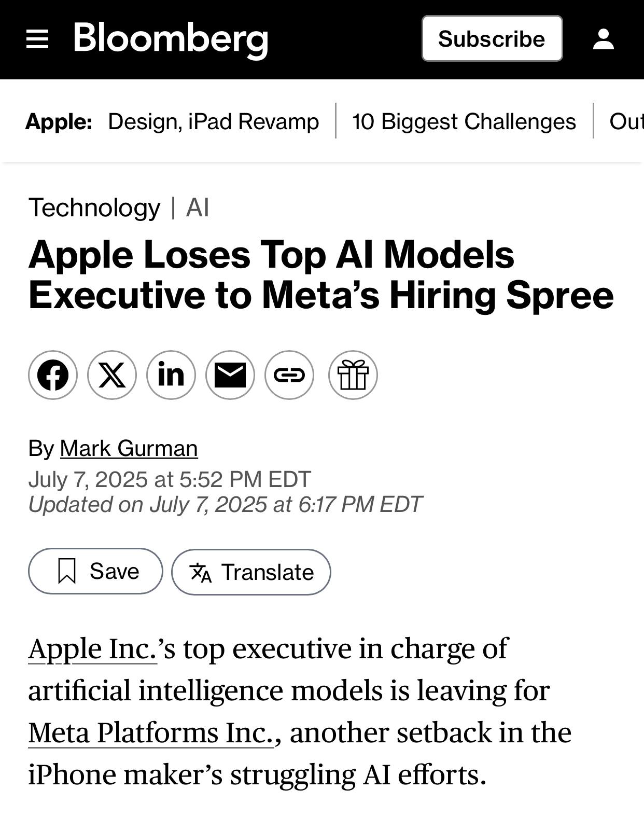This screenshot has width=644, height=817.
Task: Open Mark Gurman's author page
Action: (129, 448)
